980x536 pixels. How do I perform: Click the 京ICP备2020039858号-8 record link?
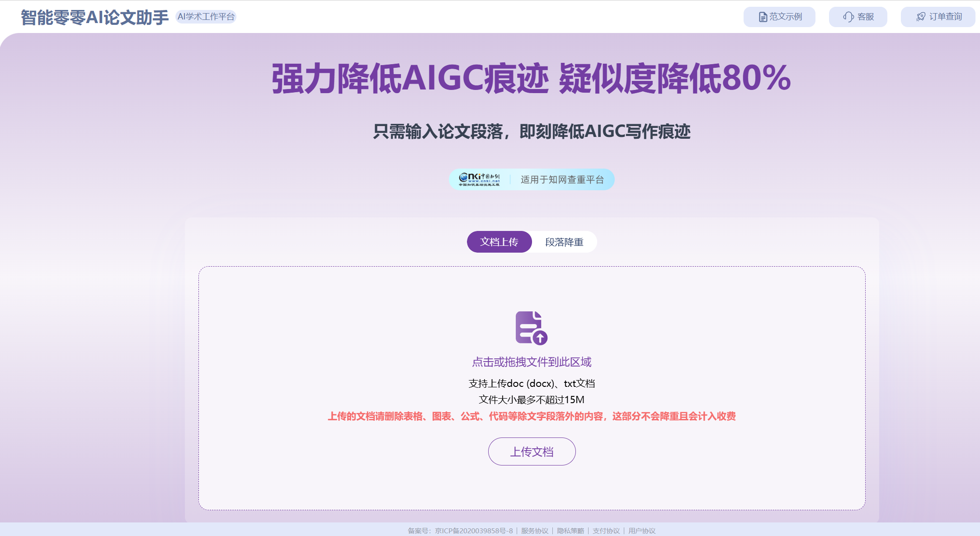tap(474, 531)
